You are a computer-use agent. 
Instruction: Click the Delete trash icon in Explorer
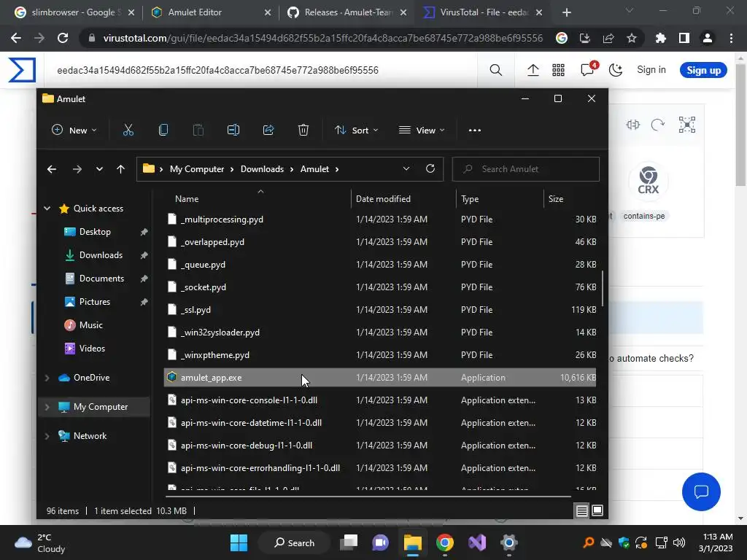pyautogui.click(x=303, y=130)
